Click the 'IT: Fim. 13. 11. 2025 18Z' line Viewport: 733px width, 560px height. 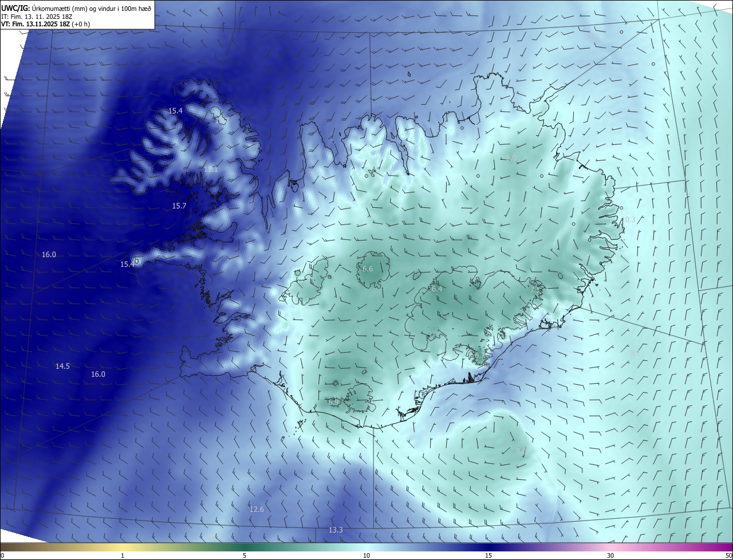pos(37,17)
